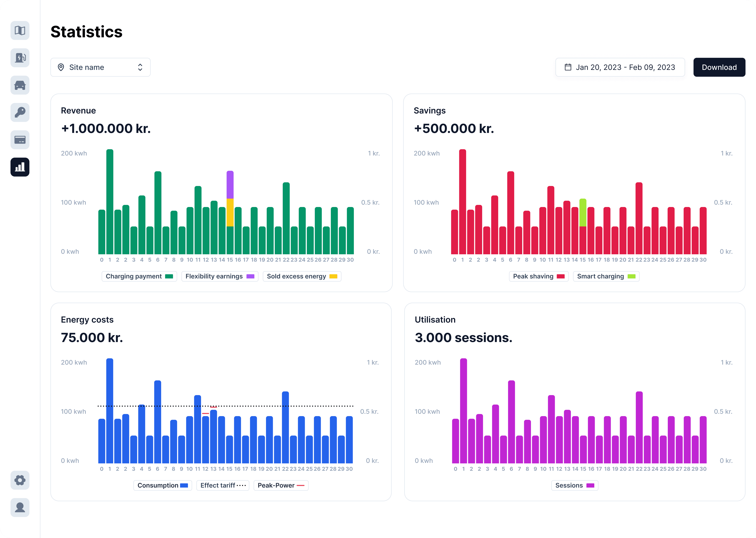Select the bar chart statistics sidebar icon
This screenshot has height=538, width=756.
pos(20,167)
